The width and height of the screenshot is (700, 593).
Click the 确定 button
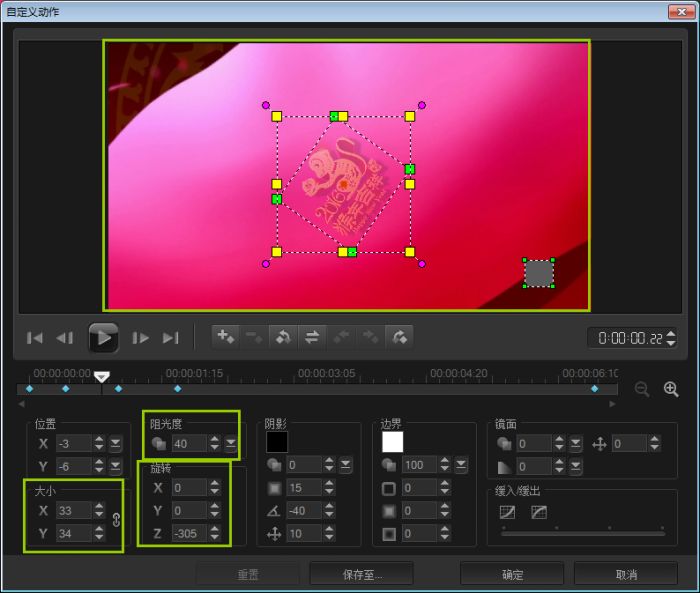(x=512, y=574)
